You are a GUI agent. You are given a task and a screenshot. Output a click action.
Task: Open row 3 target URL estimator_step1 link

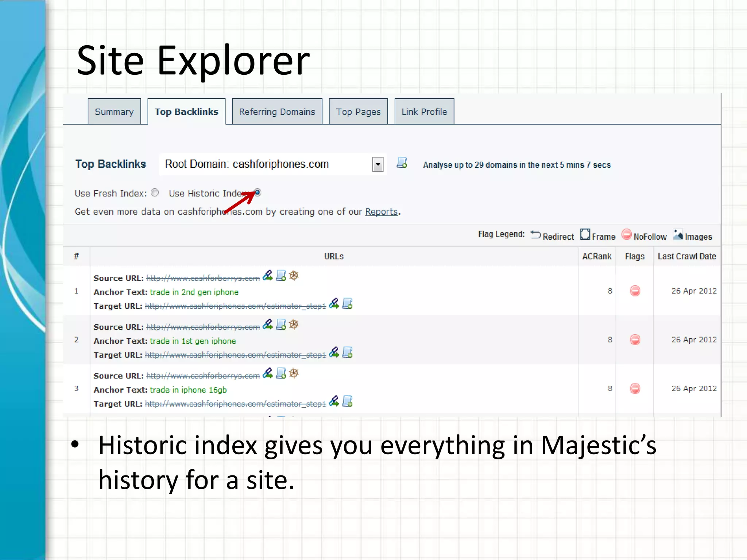pyautogui.click(x=235, y=404)
